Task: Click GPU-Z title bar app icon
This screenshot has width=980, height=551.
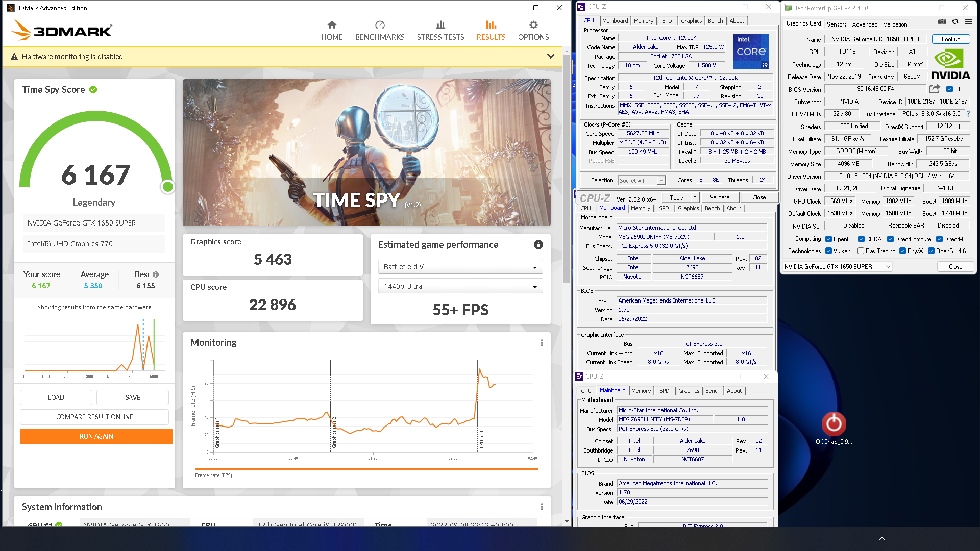Action: click(788, 8)
